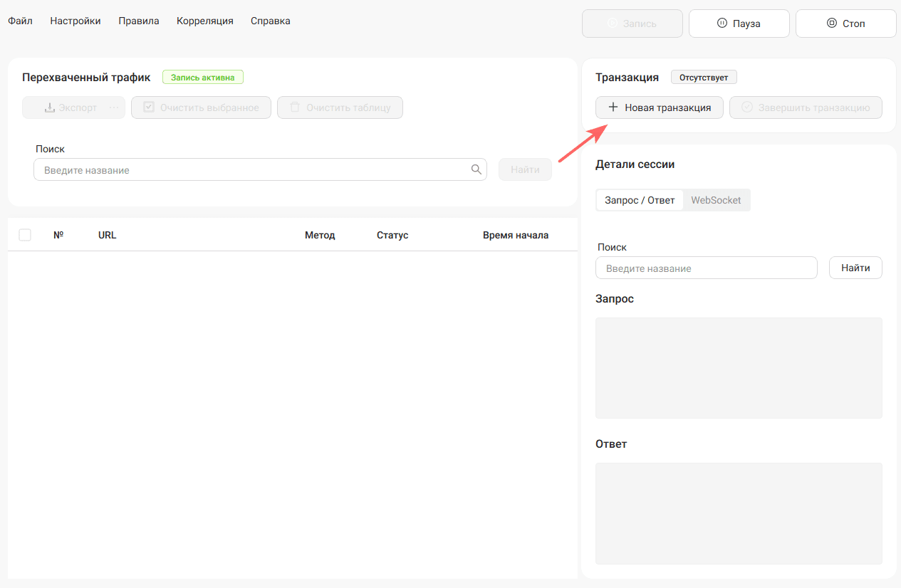Viewport: 901px width, 588px height.
Task: Focus the traffic search input field
Action: click(x=261, y=169)
